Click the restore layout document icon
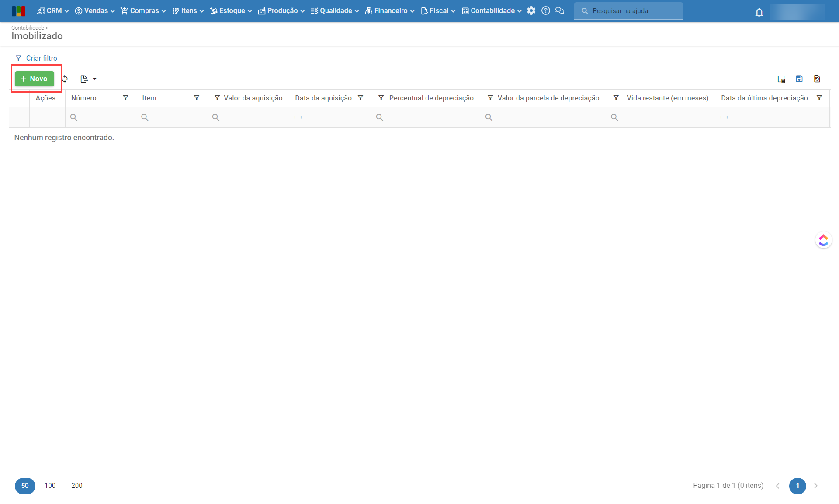839x504 pixels. [x=817, y=79]
